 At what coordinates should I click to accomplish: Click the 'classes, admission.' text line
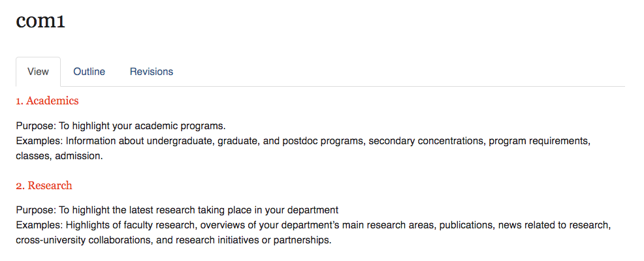click(x=59, y=156)
